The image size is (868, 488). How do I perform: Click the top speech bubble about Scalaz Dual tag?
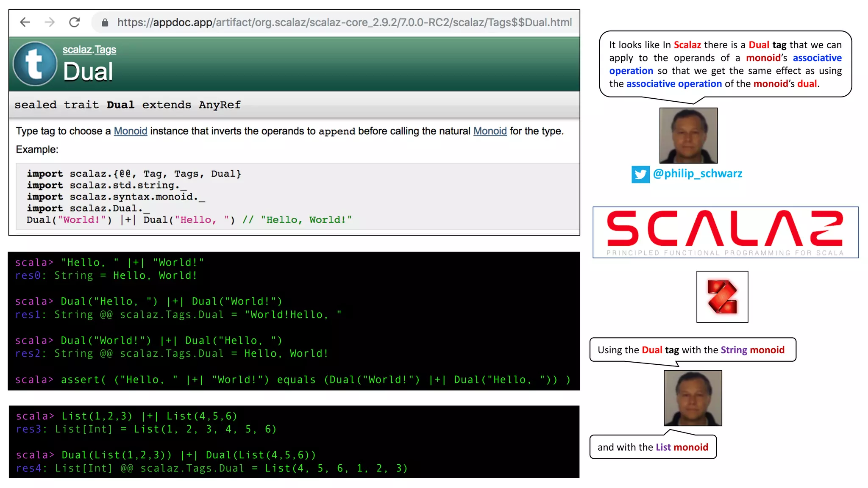point(725,64)
